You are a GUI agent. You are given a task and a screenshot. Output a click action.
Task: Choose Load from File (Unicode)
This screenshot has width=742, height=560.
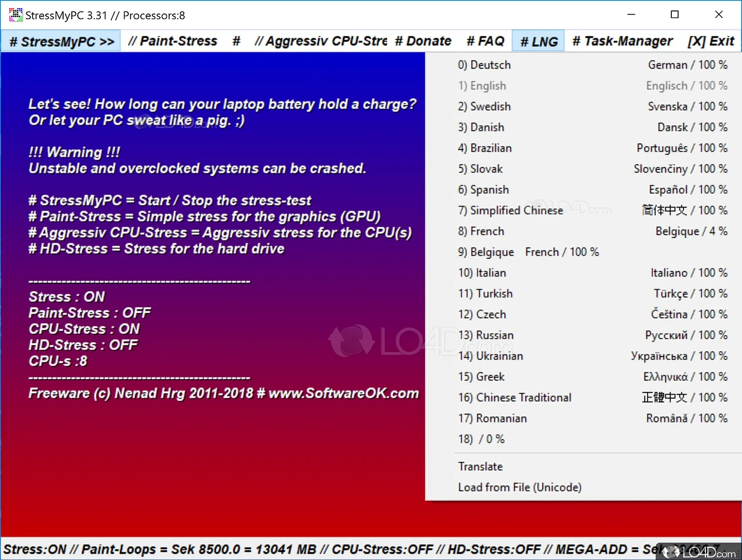click(584, 488)
